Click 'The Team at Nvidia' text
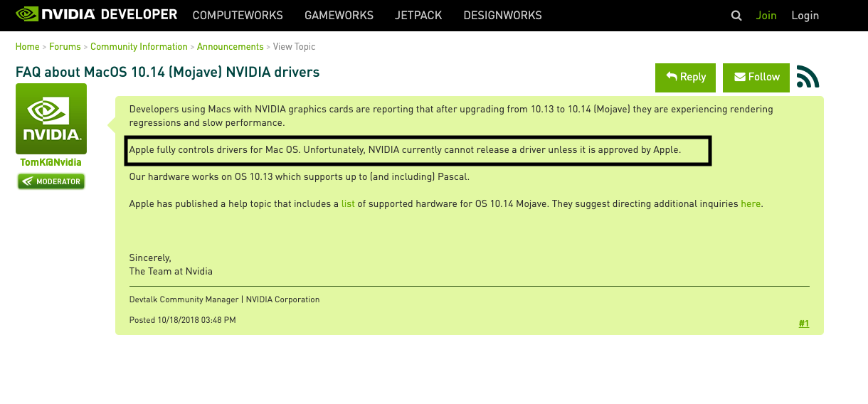 click(x=171, y=271)
